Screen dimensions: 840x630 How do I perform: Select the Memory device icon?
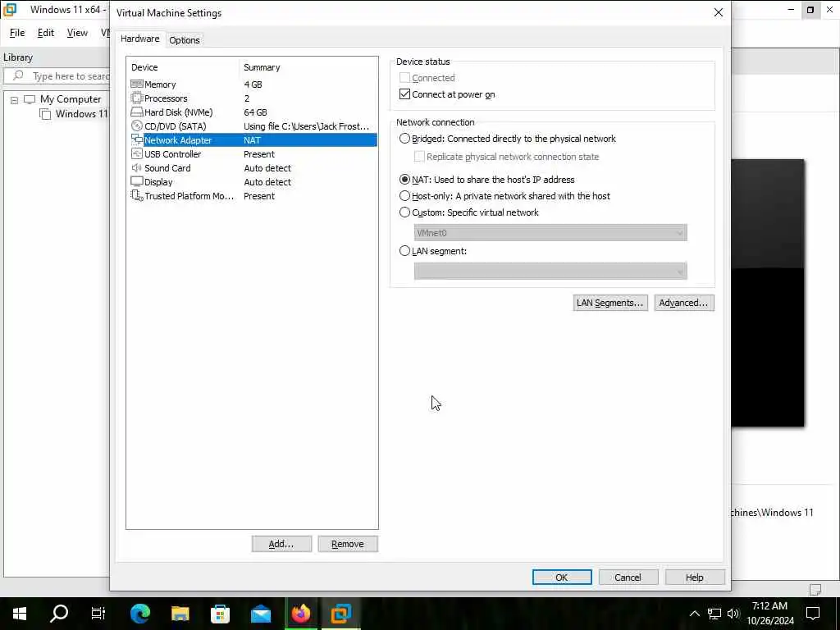click(137, 84)
